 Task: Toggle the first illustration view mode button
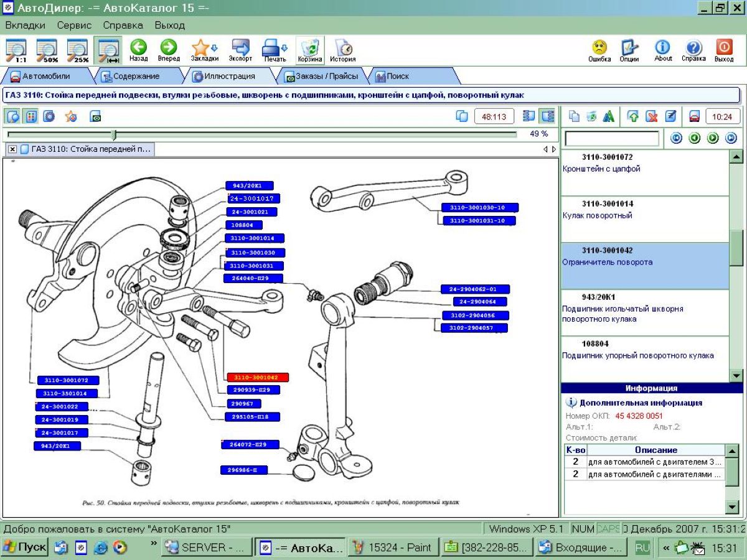(13, 116)
